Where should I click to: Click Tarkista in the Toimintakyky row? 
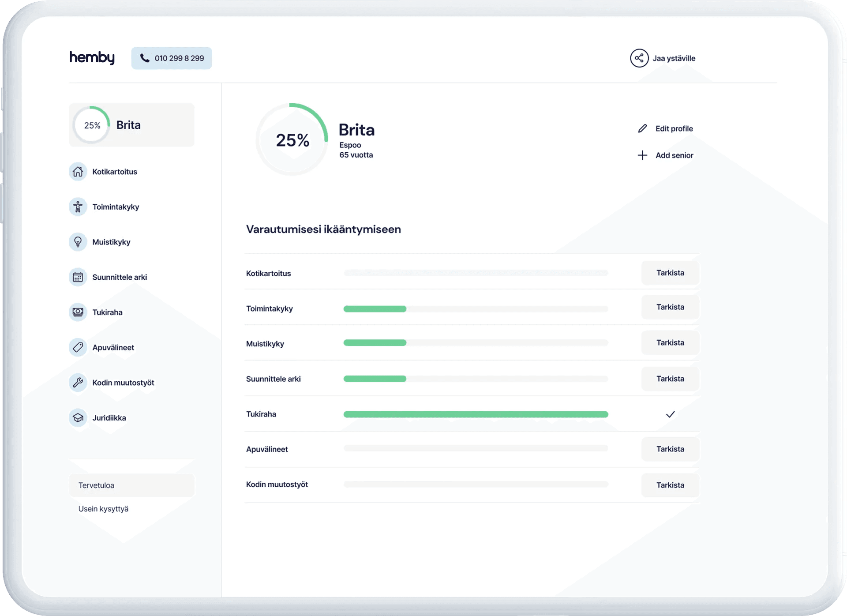tap(670, 307)
